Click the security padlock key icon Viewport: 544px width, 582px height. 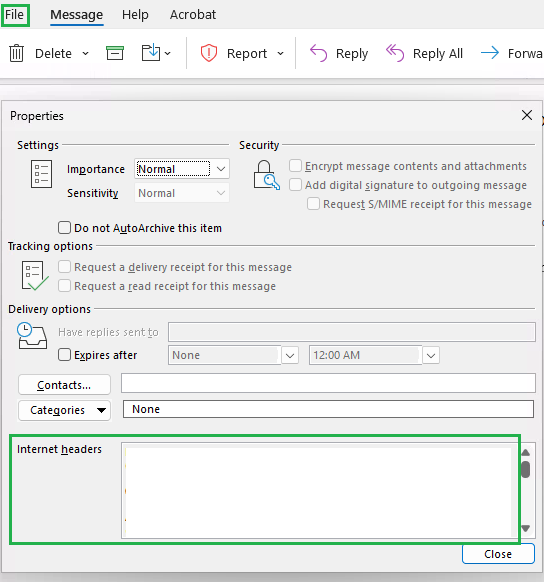266,175
